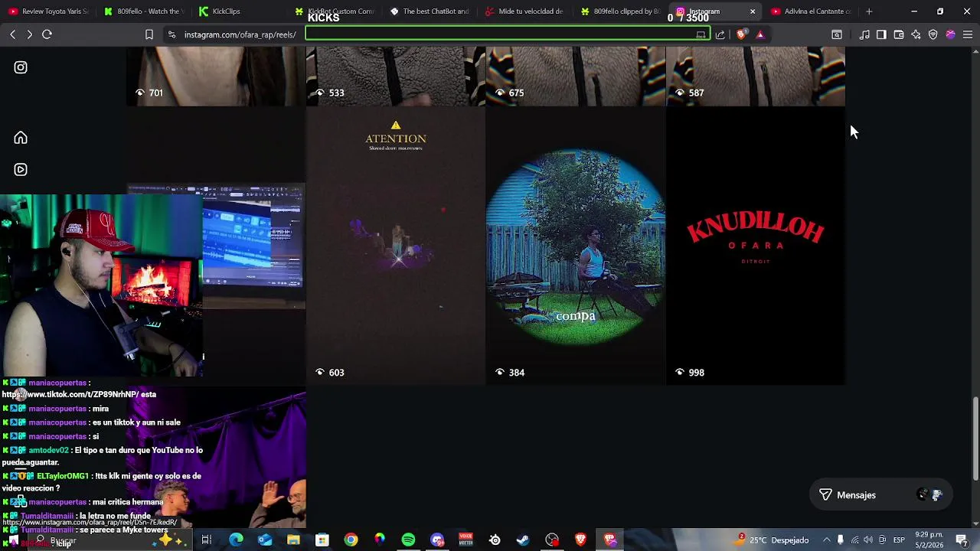Open Brave Rewards triangle icon
The image size is (980, 551).
tap(759, 34)
